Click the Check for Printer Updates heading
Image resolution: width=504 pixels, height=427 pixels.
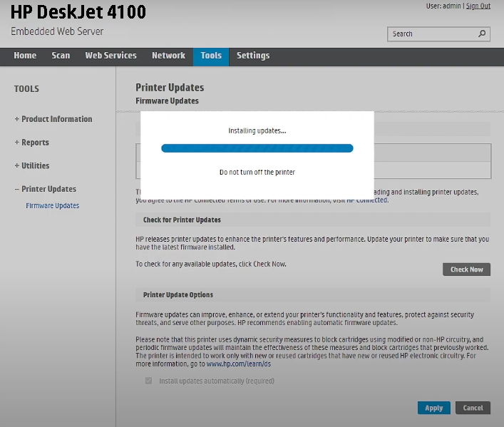point(182,220)
